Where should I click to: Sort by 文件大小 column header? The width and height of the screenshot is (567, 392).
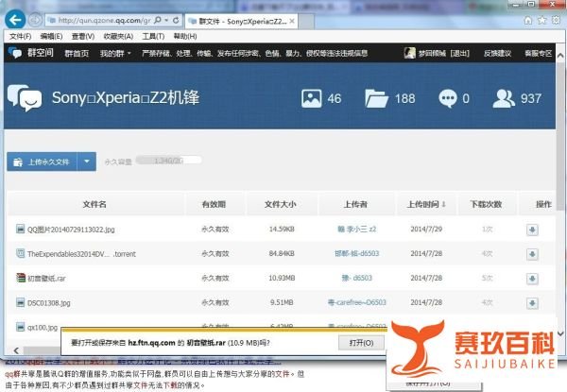click(281, 204)
